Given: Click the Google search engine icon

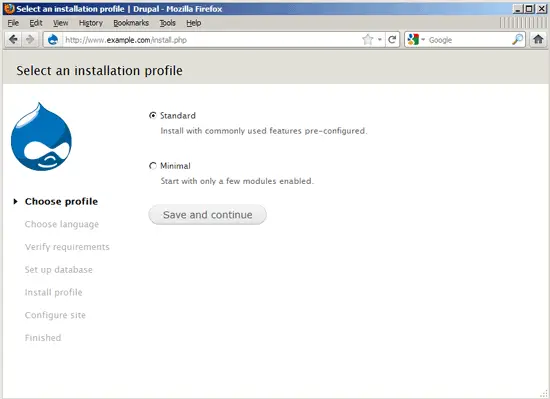Looking at the screenshot, I should 413,40.
